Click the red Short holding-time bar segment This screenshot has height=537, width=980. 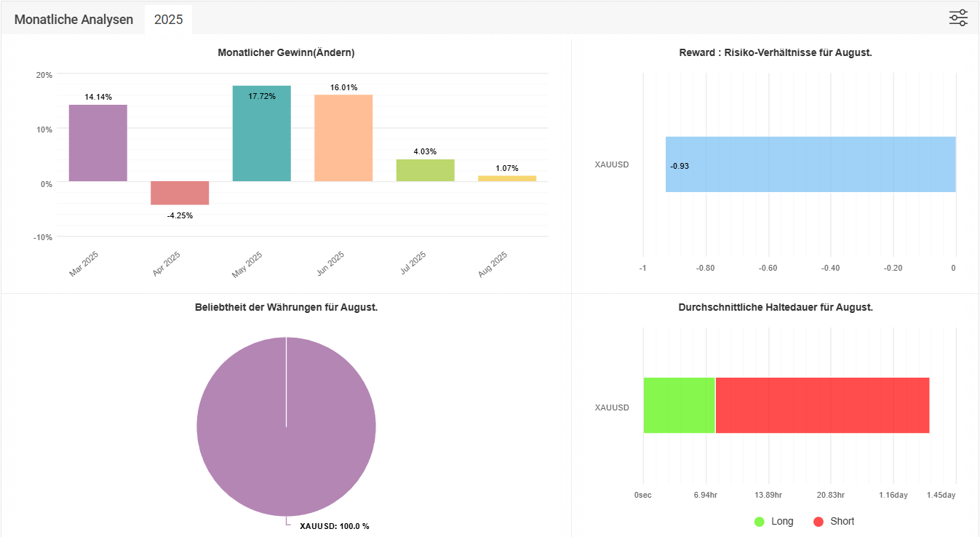point(822,405)
